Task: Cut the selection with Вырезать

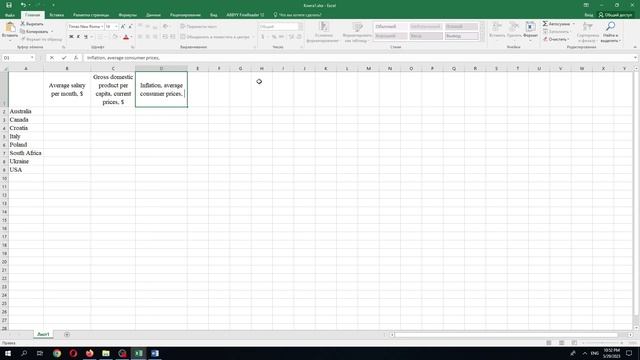Action: tap(32, 24)
